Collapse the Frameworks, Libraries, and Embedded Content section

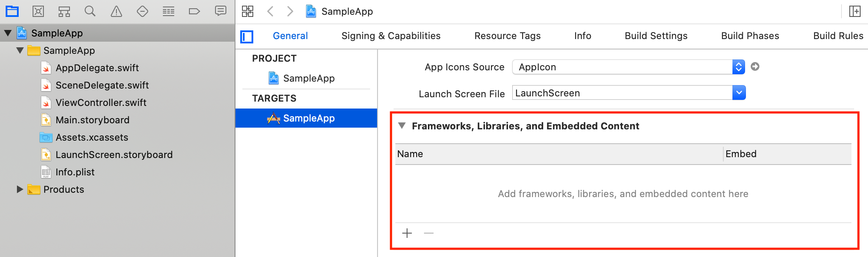pos(402,126)
